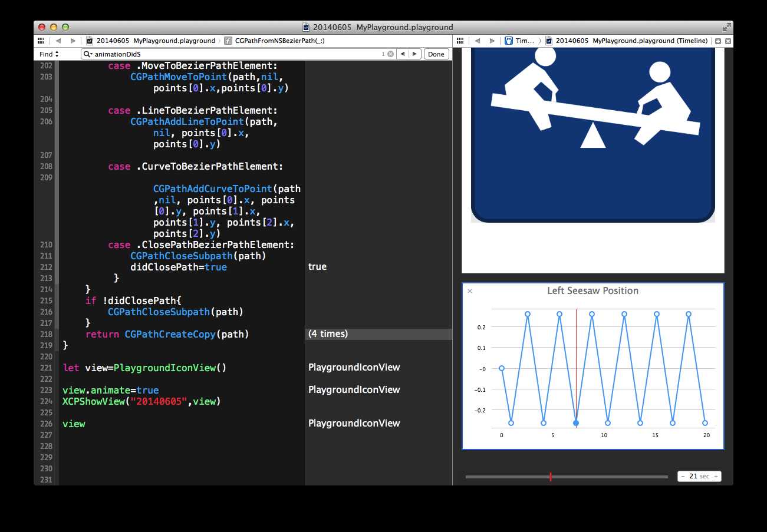Click line number 221 in gutter

(x=47, y=368)
